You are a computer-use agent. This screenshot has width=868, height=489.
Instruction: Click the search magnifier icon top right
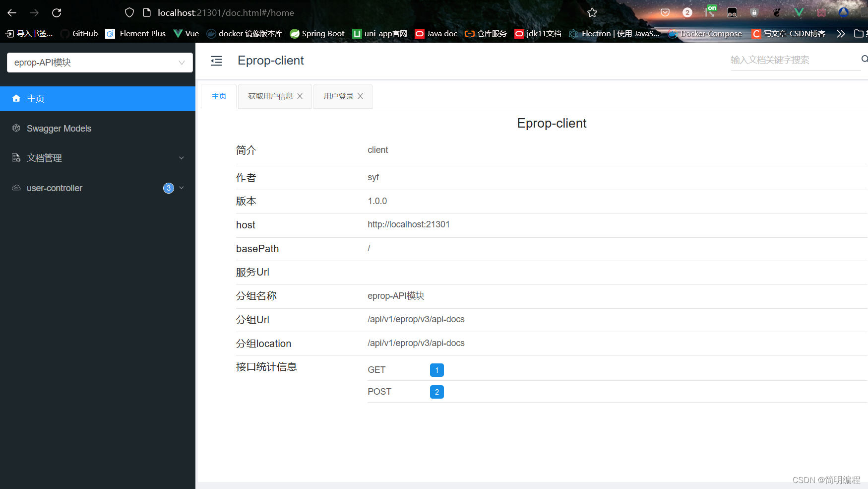click(x=864, y=59)
